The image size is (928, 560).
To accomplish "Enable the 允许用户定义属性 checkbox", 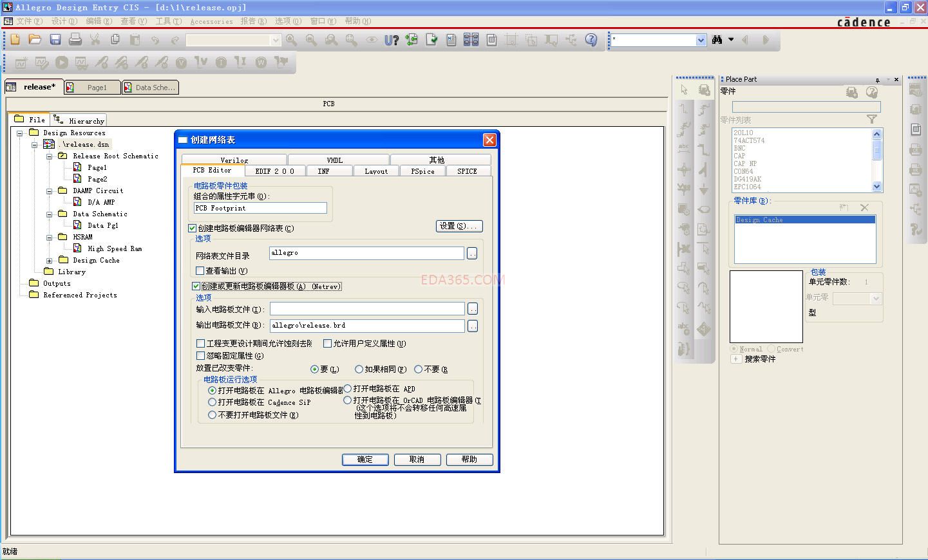I will tap(327, 344).
